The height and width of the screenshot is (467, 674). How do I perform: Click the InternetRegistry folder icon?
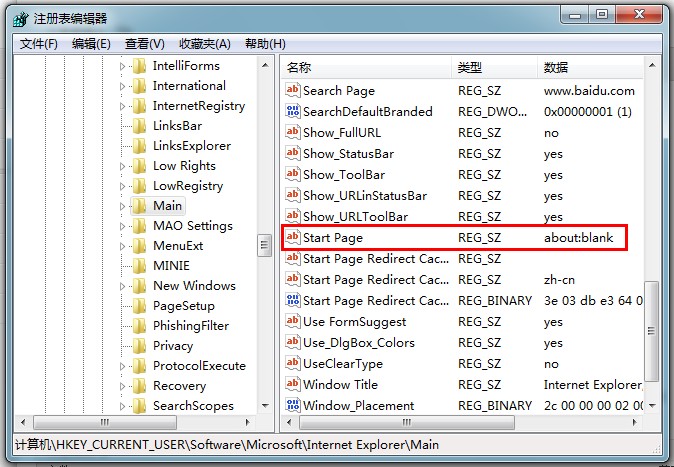click(139, 106)
